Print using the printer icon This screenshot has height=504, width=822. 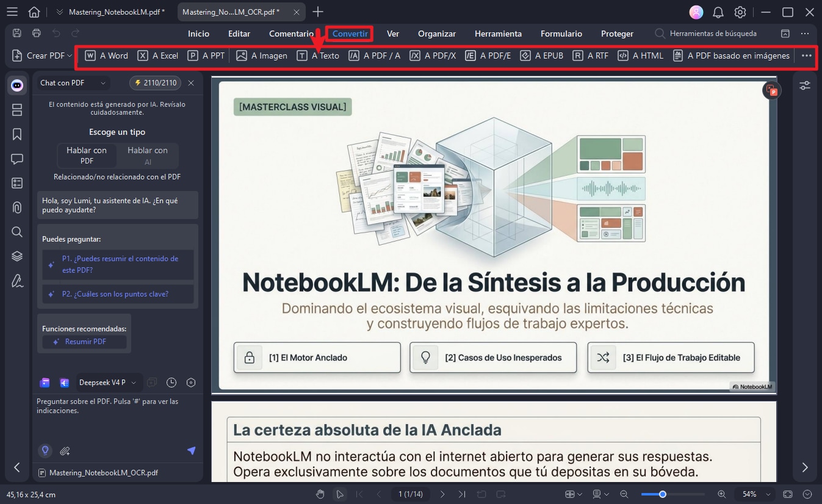click(37, 34)
